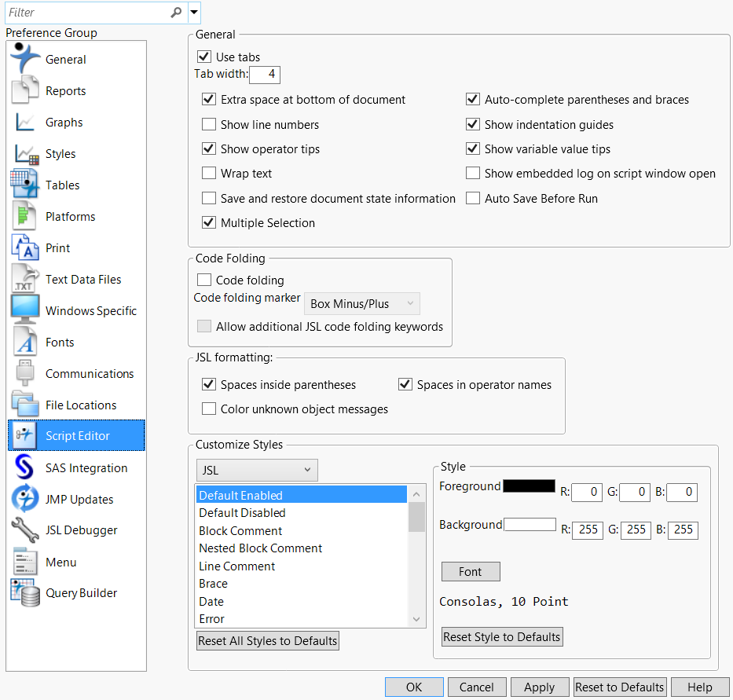Open the filter options dropdown arrow
Image resolution: width=733 pixels, height=700 pixels.
point(194,13)
